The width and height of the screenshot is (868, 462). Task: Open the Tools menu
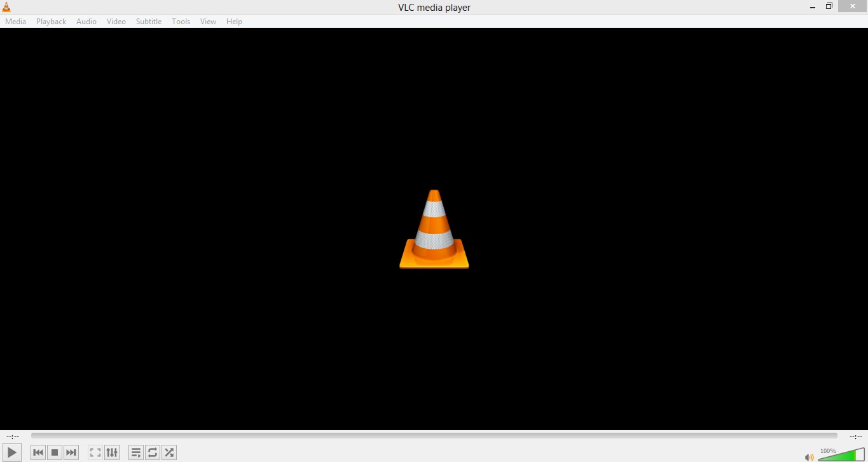(181, 22)
